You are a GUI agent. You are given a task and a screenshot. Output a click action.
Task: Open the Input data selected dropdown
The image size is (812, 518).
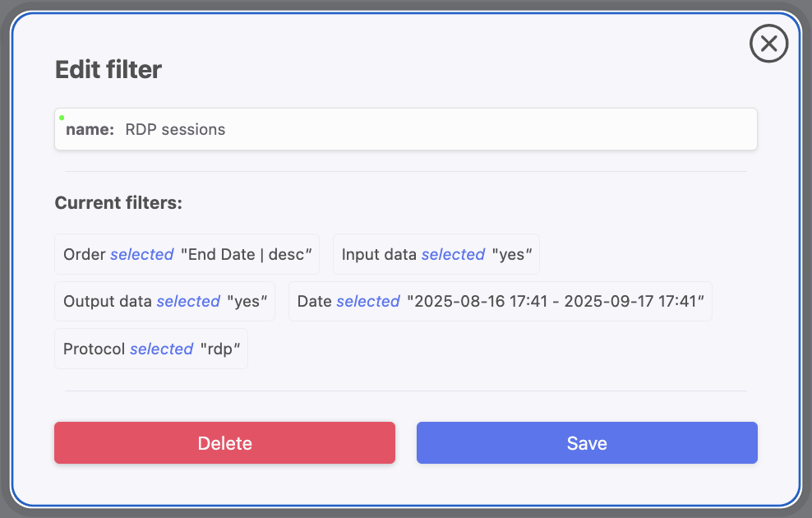click(453, 254)
